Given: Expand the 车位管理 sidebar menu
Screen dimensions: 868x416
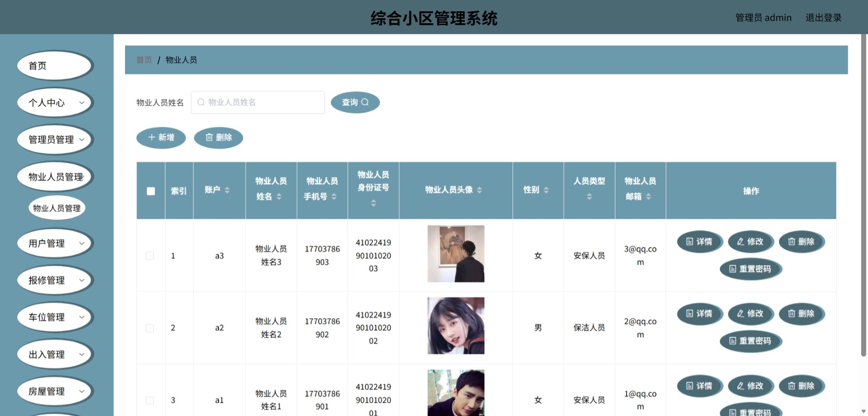Looking at the screenshot, I should coord(55,317).
